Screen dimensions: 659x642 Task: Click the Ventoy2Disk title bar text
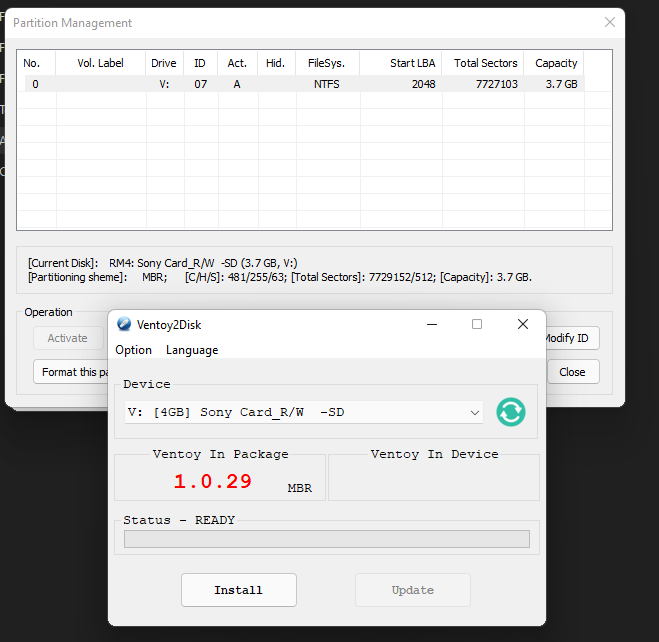click(169, 325)
